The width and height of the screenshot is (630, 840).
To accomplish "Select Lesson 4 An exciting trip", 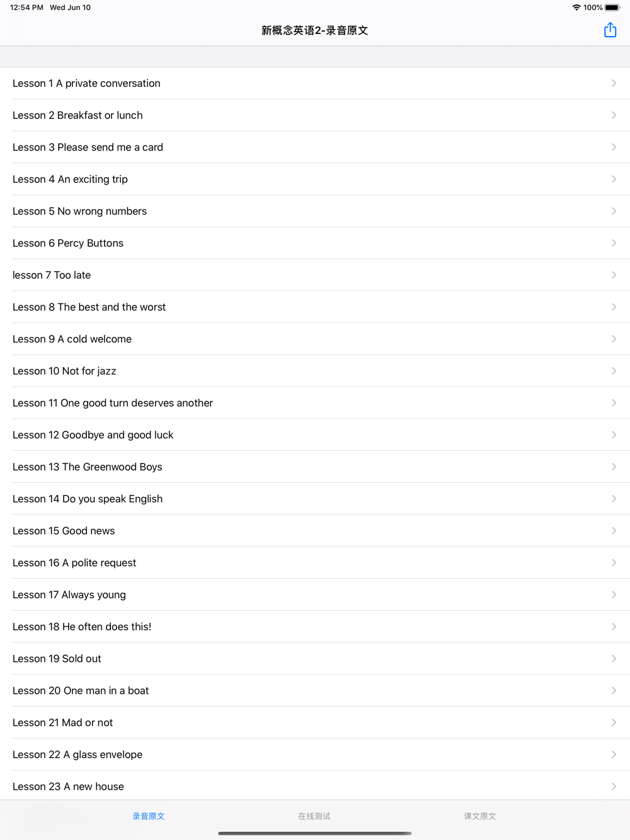I will point(315,179).
